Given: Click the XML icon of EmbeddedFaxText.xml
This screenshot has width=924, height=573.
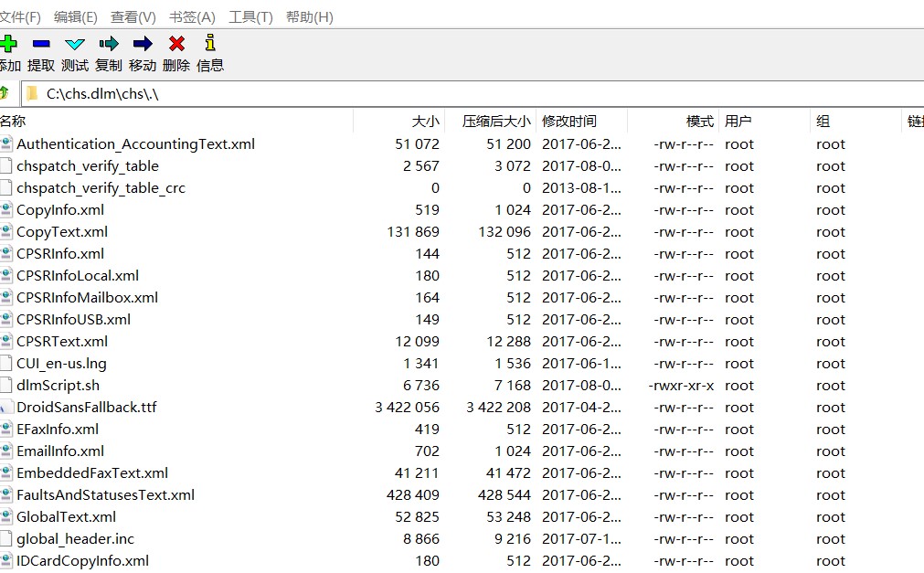Looking at the screenshot, I should tap(5, 472).
